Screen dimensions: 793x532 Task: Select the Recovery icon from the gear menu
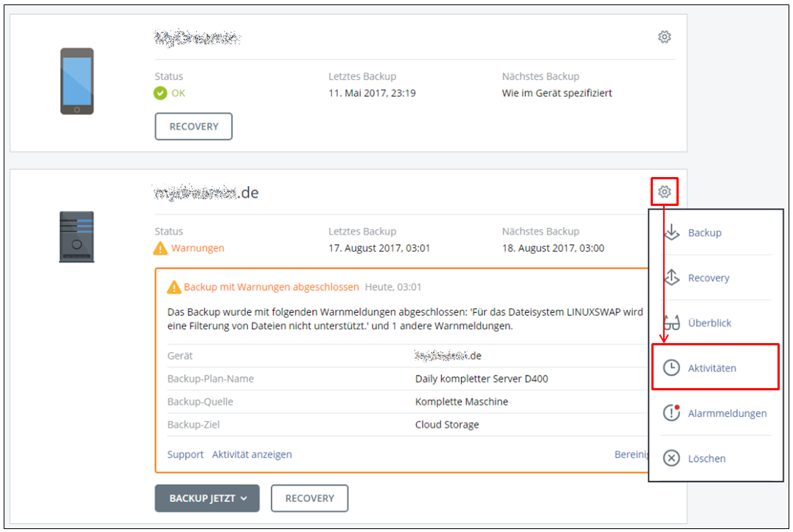tap(672, 277)
